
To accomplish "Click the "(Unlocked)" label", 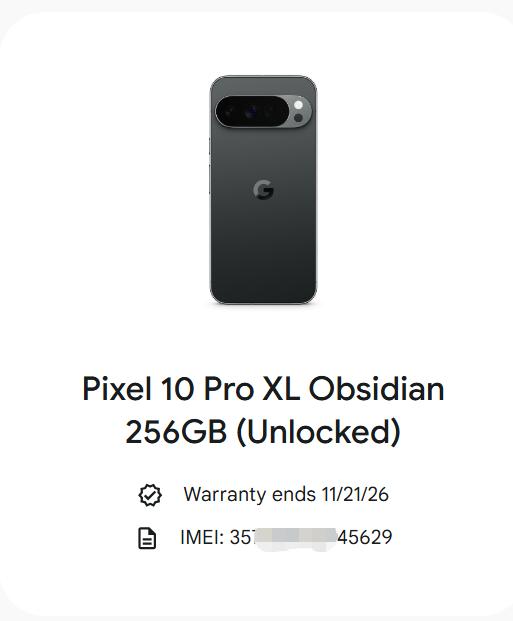I will 319,432.
